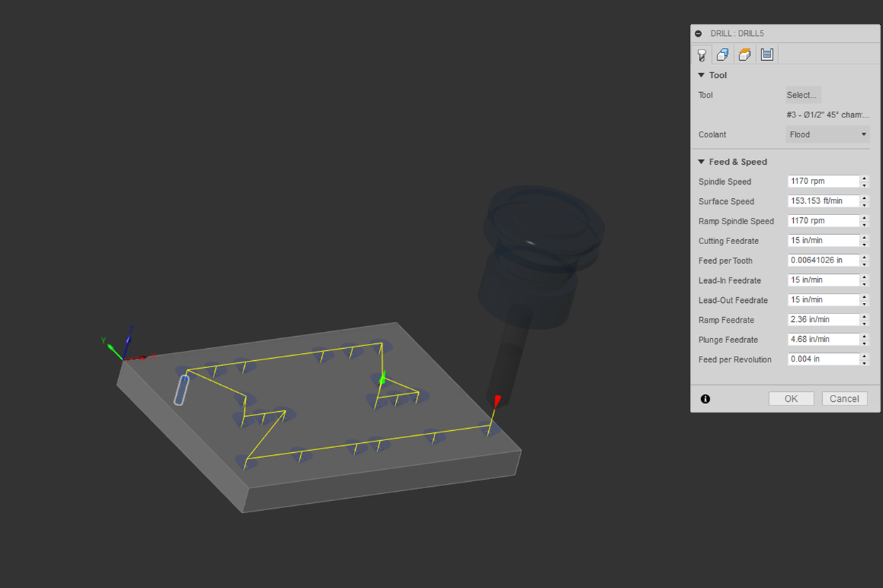Image resolution: width=883 pixels, height=588 pixels.
Task: Click the Cutting Feedrate input field
Action: [x=823, y=241]
